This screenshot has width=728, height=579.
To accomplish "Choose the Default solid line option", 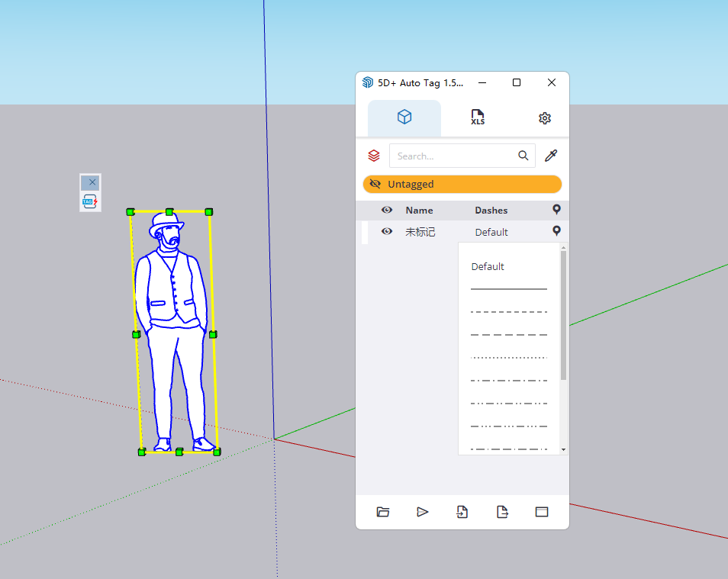I will click(508, 289).
